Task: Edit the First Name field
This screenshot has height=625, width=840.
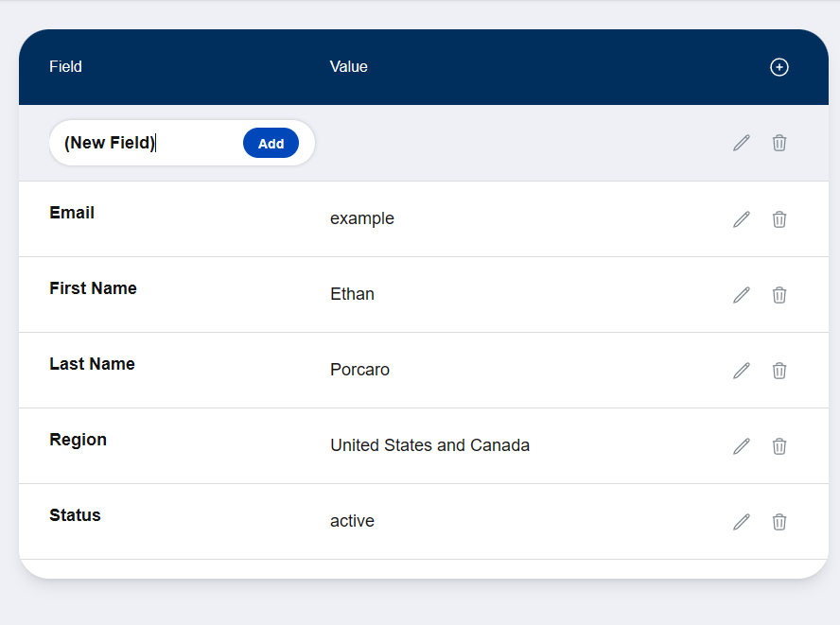Action: (741, 294)
